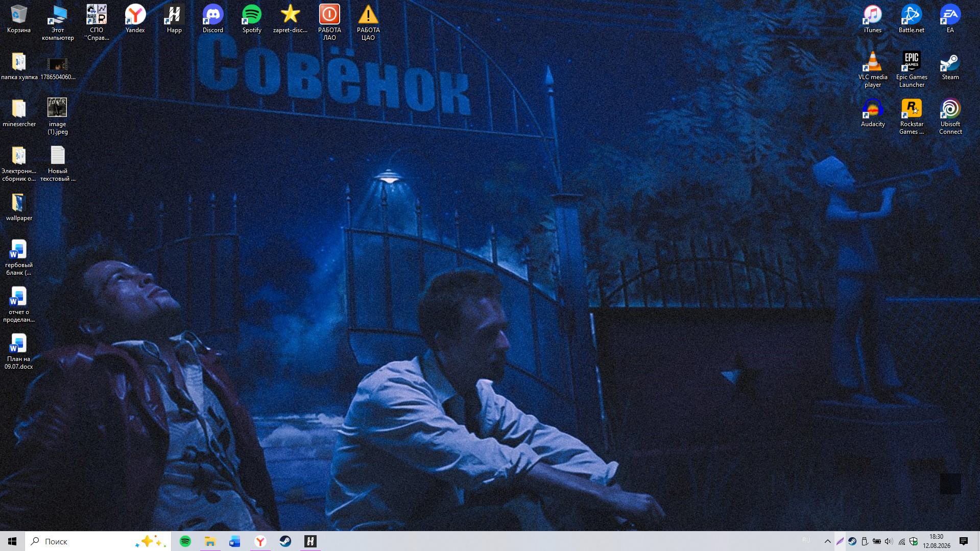Open the Windows Start menu
Screen dimensions: 980x551
(x=12, y=541)
